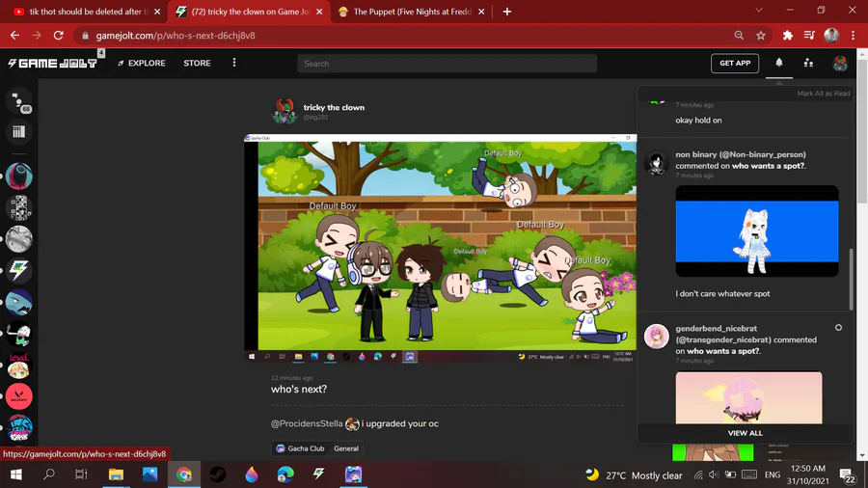868x488 pixels.
Task: Open the Chrome profile avatar
Action: tap(831, 36)
